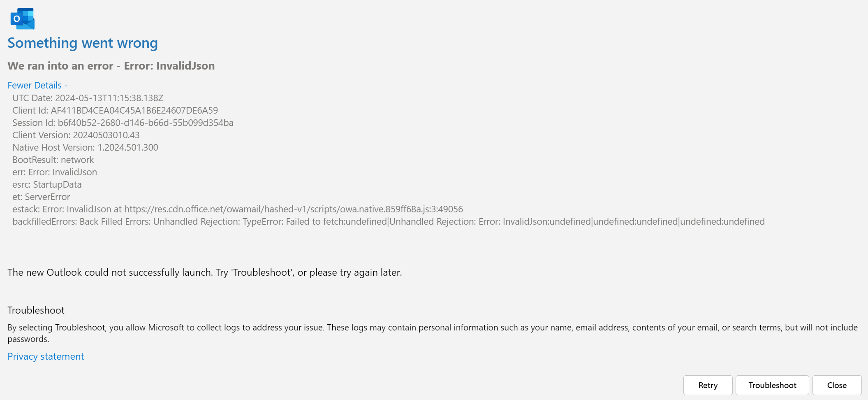
Task: Click the 'Something went wrong' heading
Action: tap(83, 43)
